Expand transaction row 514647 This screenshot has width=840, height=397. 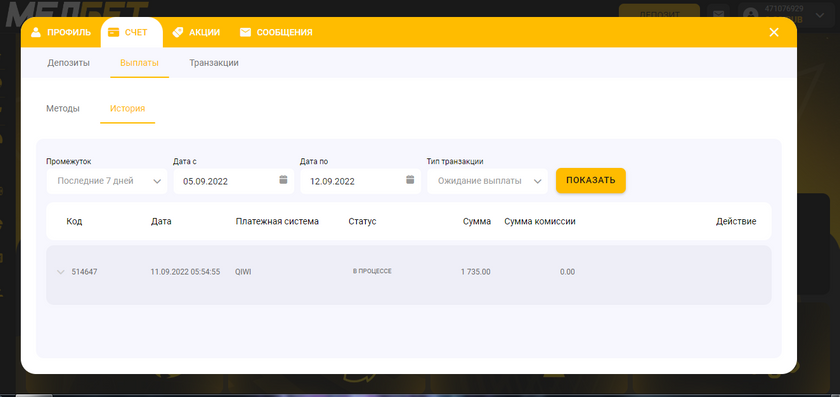pyautogui.click(x=61, y=272)
